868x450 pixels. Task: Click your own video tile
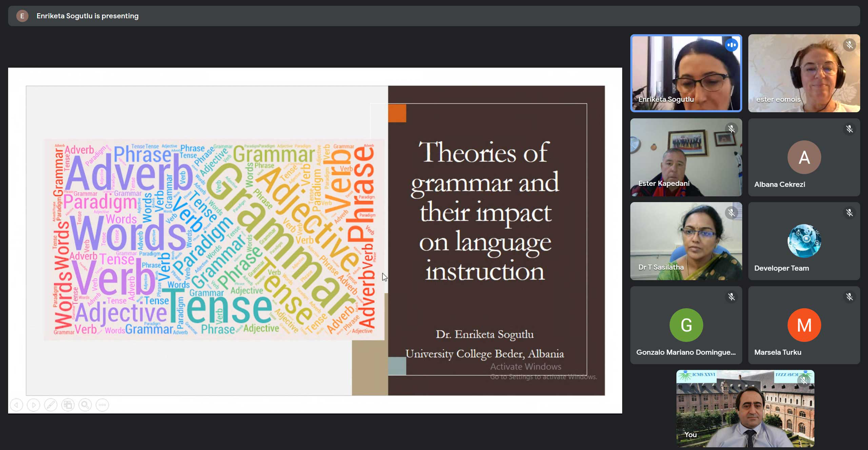tap(745, 409)
